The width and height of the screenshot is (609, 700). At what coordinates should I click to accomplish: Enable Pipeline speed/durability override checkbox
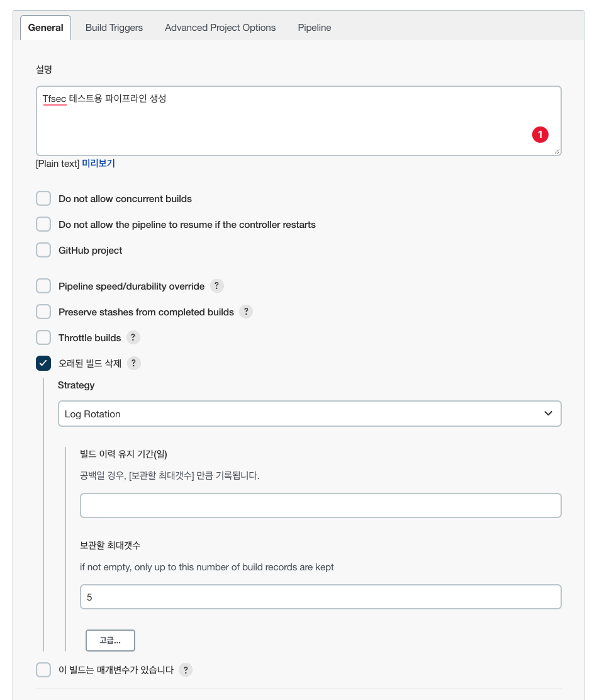click(x=43, y=286)
